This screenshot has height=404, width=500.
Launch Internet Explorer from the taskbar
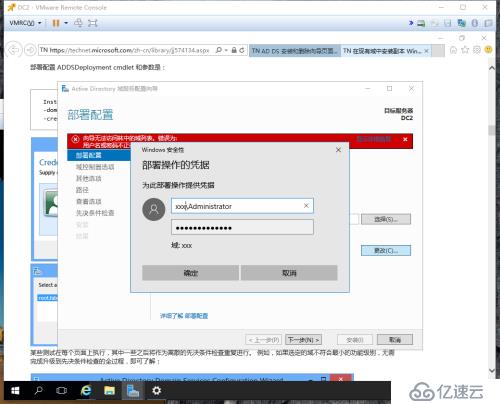click(x=86, y=390)
